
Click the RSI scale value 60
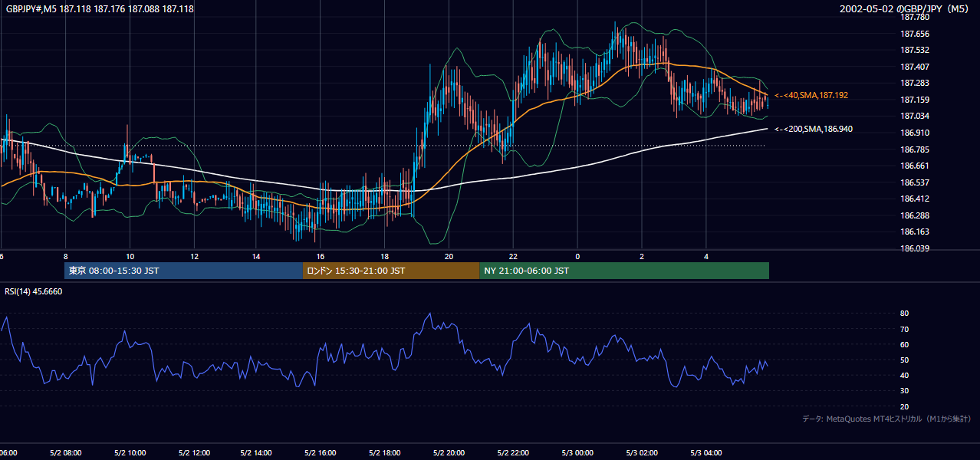pyautogui.click(x=905, y=344)
